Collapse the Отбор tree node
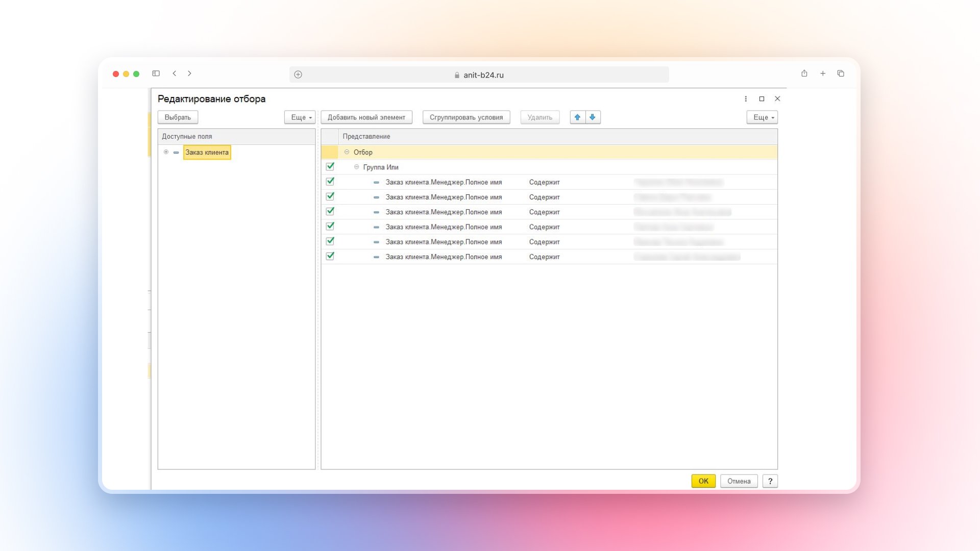The image size is (980, 551). pos(347,152)
